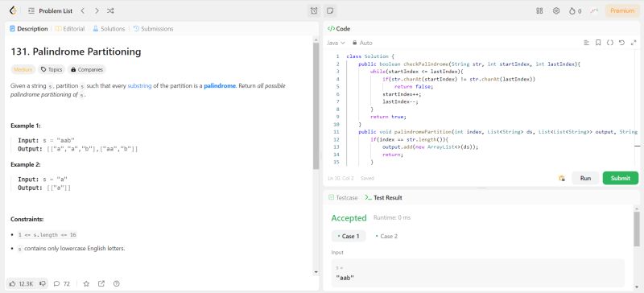The height and width of the screenshot is (293, 644).
Task: Switch to the Editorial tab
Action: click(70, 29)
